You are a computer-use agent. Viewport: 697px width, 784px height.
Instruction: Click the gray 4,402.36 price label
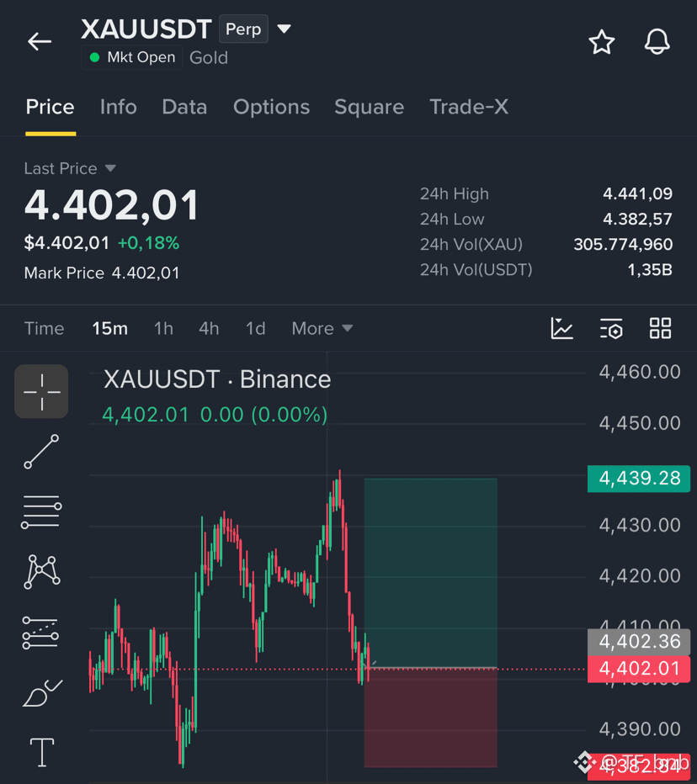pyautogui.click(x=639, y=642)
